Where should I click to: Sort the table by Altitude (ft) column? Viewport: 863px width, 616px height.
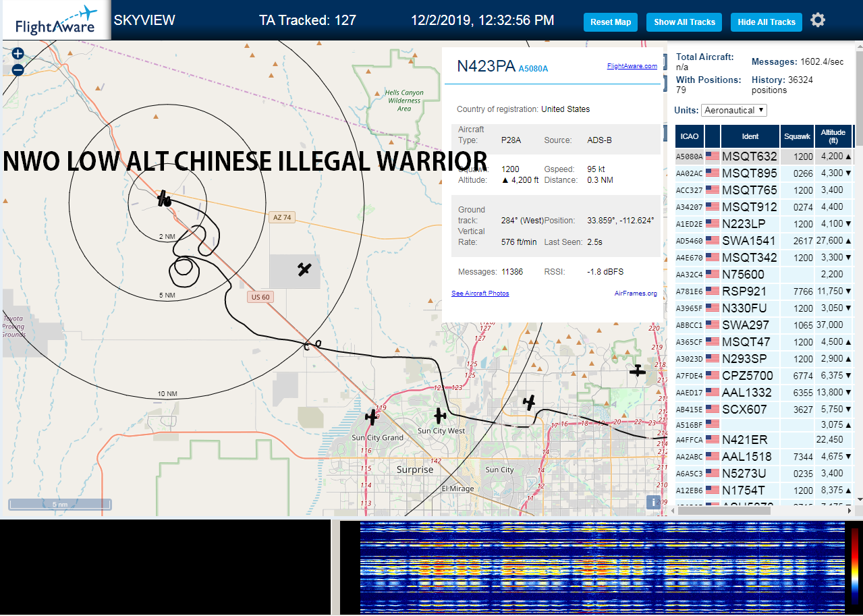833,136
